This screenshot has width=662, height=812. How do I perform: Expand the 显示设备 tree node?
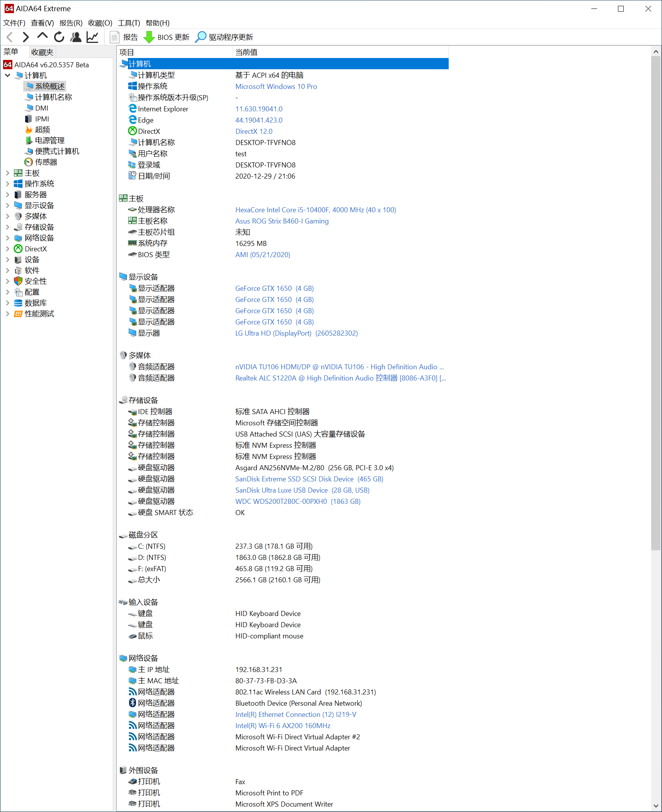tap(7, 205)
